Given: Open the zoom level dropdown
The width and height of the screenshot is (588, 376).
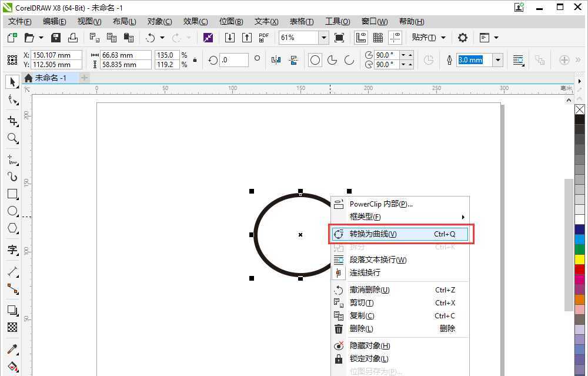Looking at the screenshot, I should tap(325, 37).
